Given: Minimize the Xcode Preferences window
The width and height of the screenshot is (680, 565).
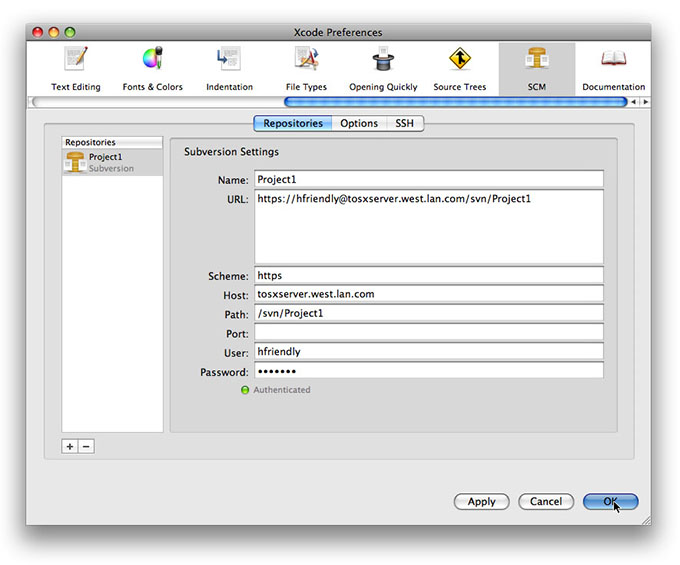Looking at the screenshot, I should tap(54, 32).
